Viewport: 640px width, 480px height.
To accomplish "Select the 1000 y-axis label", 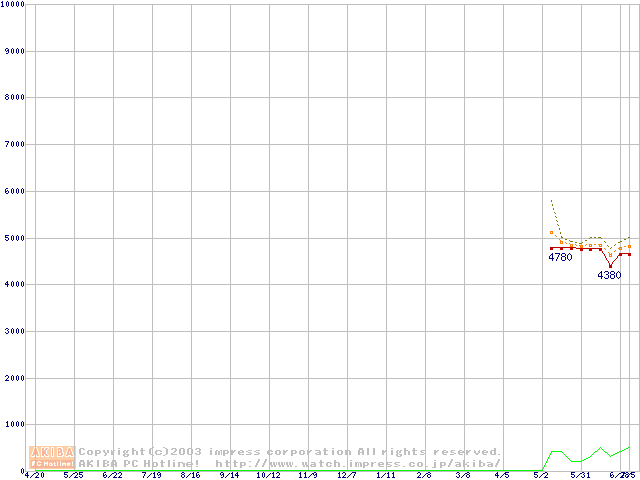I will [x=14, y=425].
